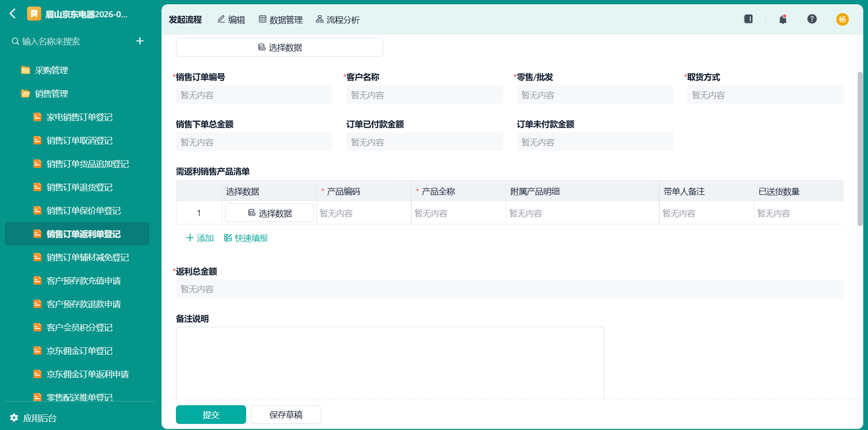Open notifications bell icon

pyautogui.click(x=783, y=19)
